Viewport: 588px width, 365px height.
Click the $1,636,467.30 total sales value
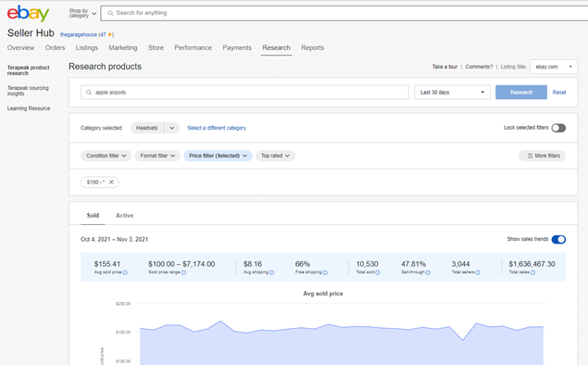point(532,264)
